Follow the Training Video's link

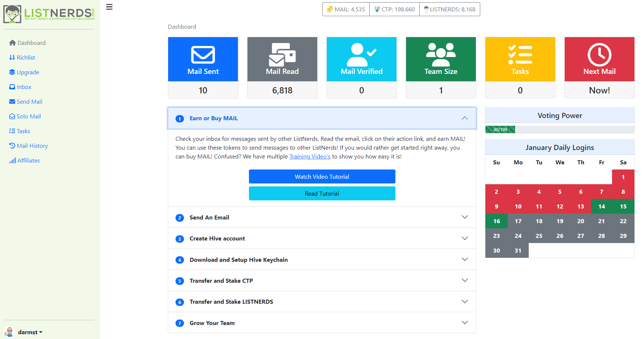310,156
